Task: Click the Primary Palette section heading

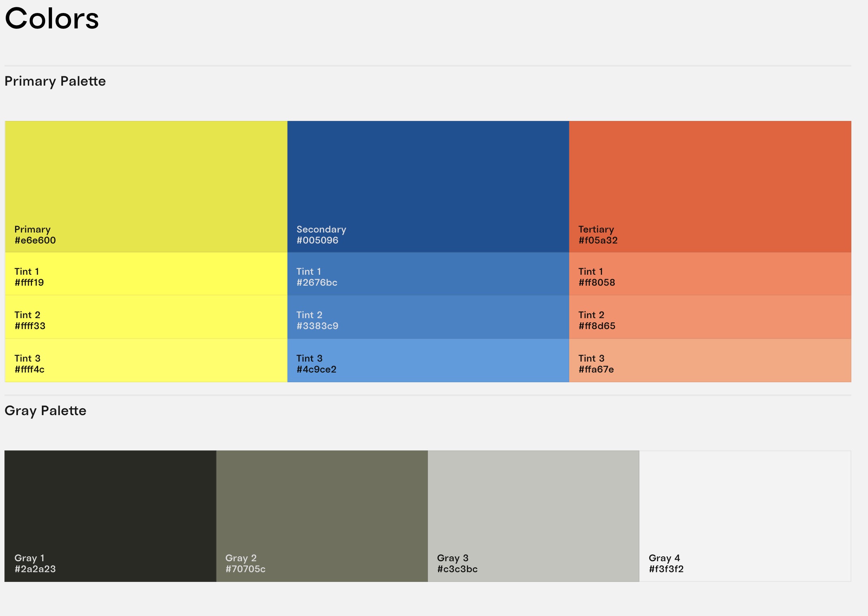Action: [55, 81]
